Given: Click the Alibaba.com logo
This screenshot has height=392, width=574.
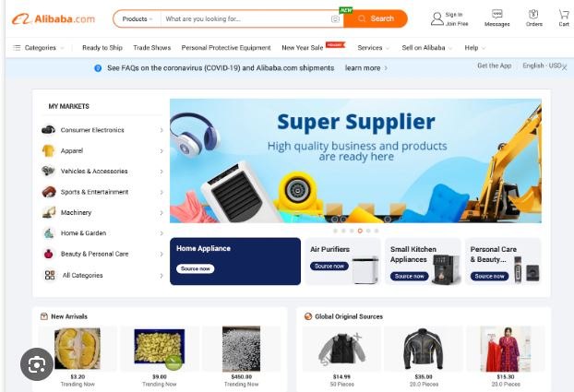Looking at the screenshot, I should coord(54,19).
